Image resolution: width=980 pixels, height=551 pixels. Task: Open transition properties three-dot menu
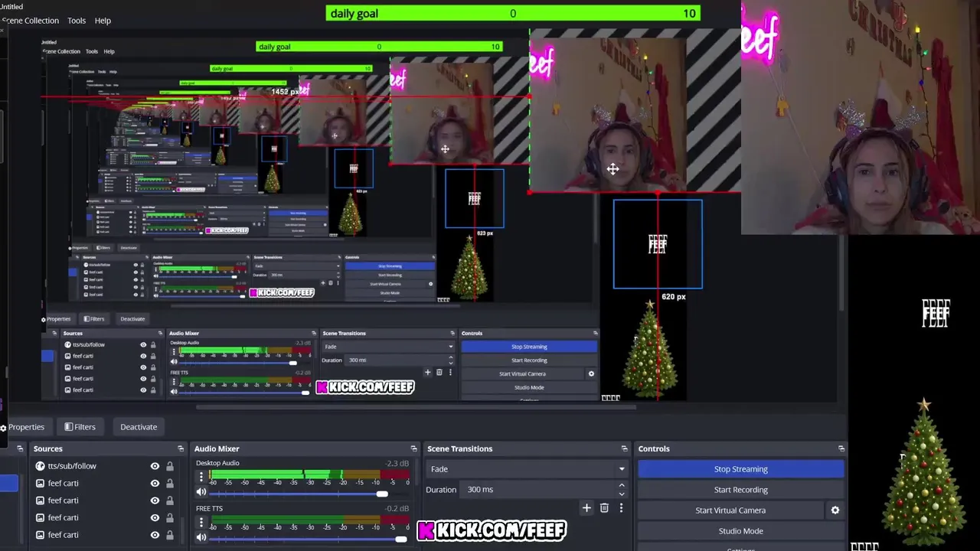(x=621, y=508)
